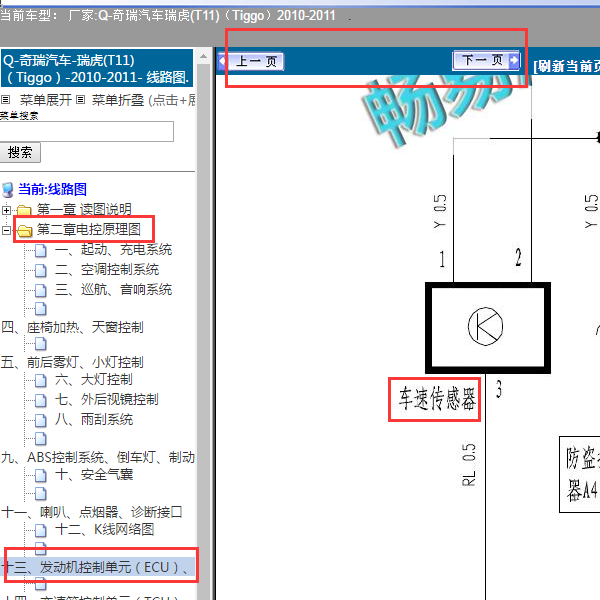The height and width of the screenshot is (600, 600).
Task: Click page icon above 九、ABS控制系统
Action: tap(41, 439)
